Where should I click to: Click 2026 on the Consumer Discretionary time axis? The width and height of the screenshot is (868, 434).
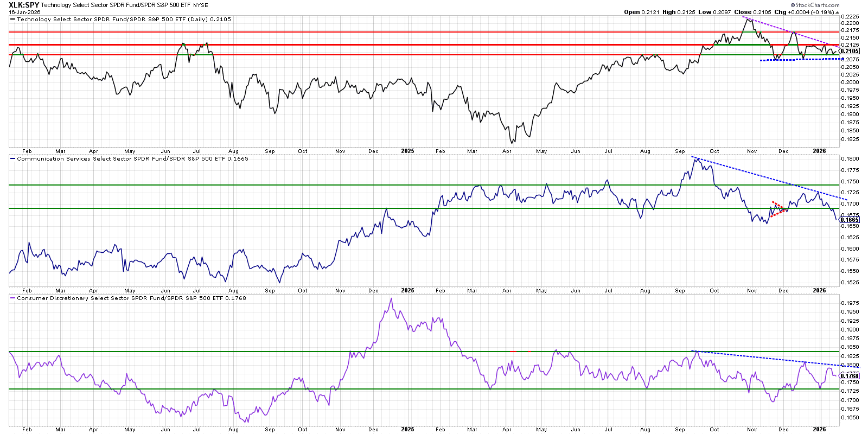pos(819,429)
